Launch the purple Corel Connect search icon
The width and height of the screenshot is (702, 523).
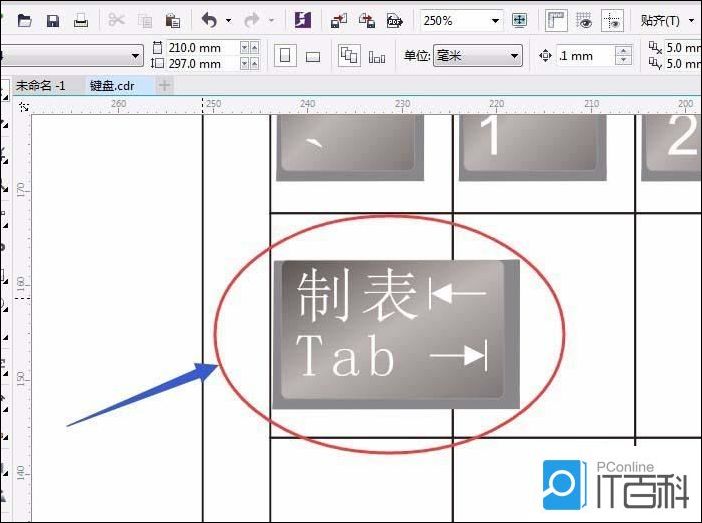click(303, 20)
